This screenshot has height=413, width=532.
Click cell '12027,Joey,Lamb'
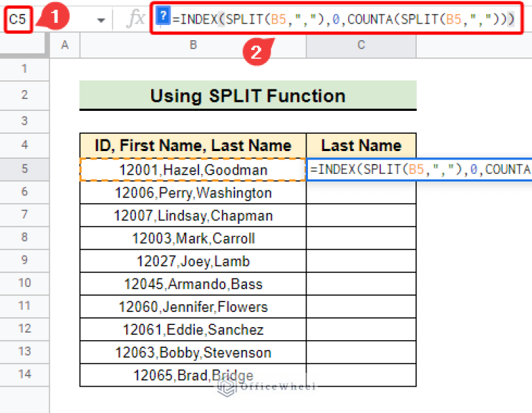point(193,261)
